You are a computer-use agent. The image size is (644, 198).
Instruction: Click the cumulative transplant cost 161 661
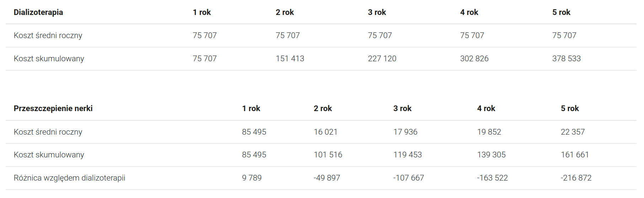point(575,155)
